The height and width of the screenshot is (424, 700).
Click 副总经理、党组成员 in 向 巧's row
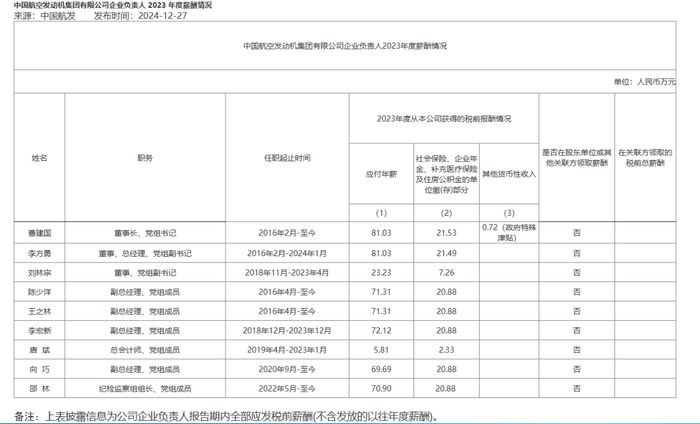(145, 370)
